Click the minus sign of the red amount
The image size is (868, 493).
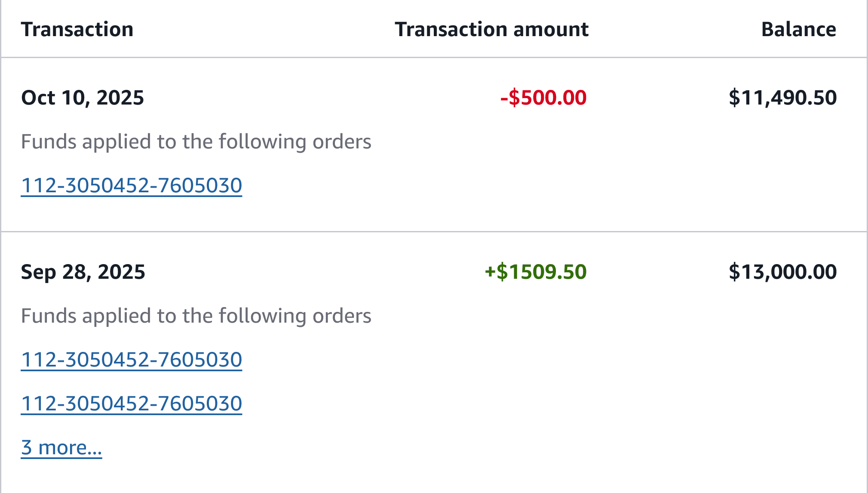(x=504, y=99)
